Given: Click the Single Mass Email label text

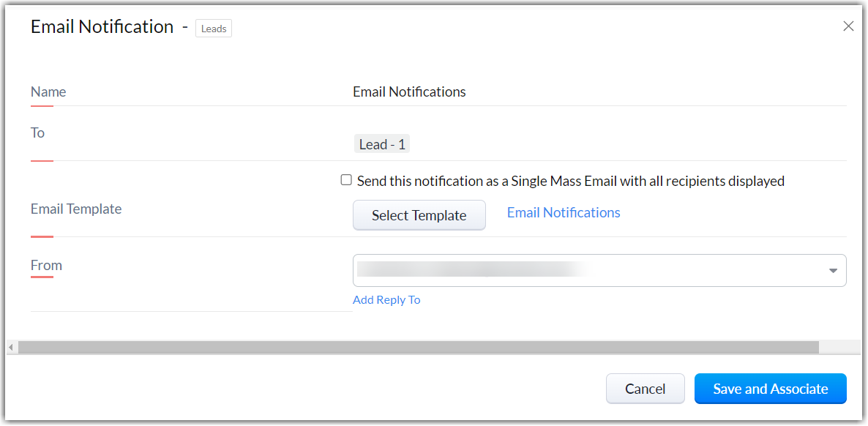Looking at the screenshot, I should [x=571, y=181].
